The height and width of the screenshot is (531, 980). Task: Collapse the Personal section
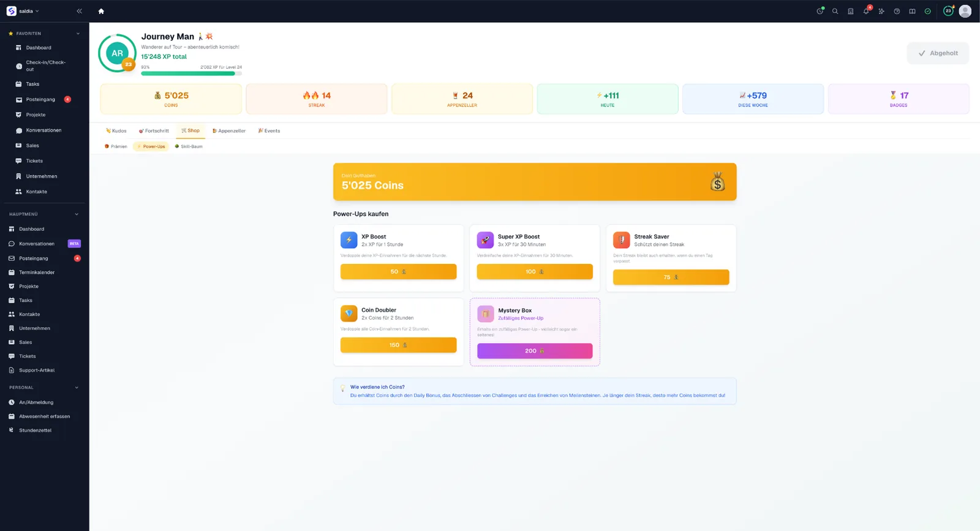pyautogui.click(x=77, y=388)
